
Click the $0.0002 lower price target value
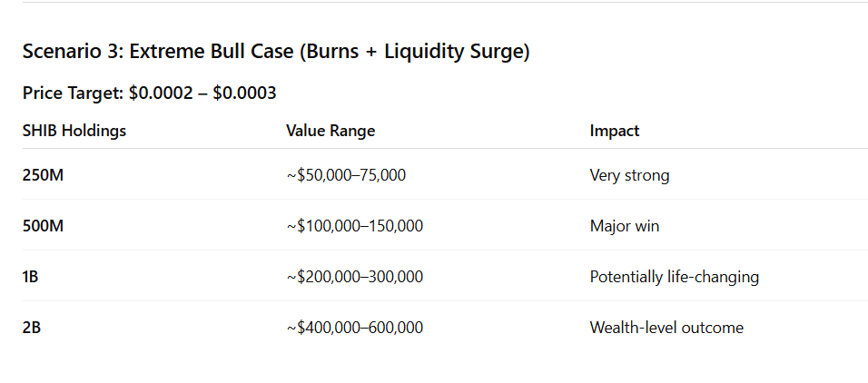click(x=158, y=93)
